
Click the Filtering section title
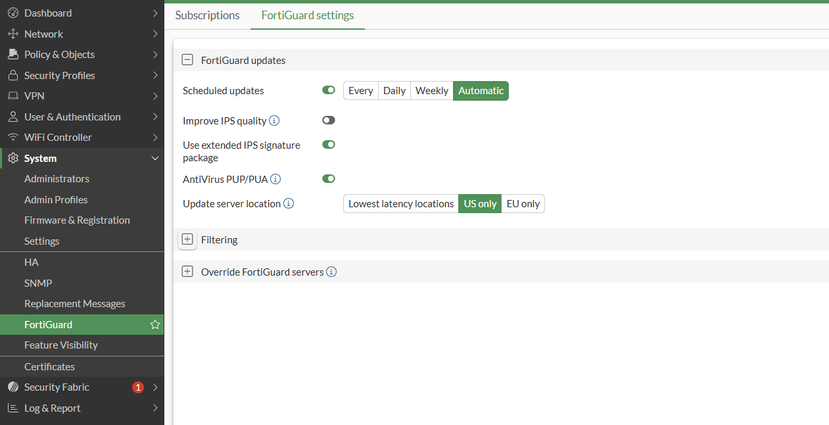coord(219,240)
